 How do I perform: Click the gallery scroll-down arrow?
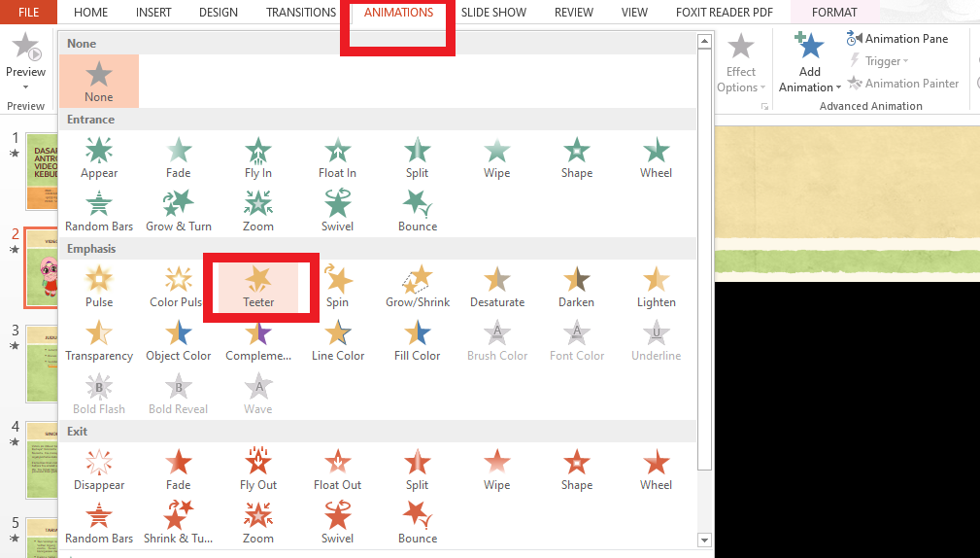704,540
